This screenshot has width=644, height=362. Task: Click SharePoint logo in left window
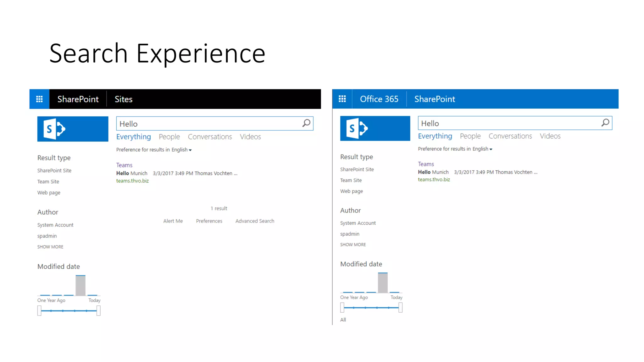pos(73,129)
